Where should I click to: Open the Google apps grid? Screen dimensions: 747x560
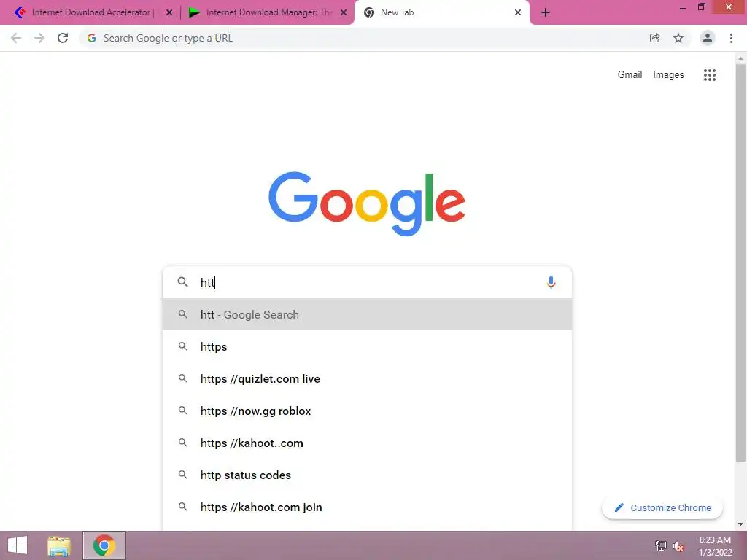pyautogui.click(x=710, y=75)
